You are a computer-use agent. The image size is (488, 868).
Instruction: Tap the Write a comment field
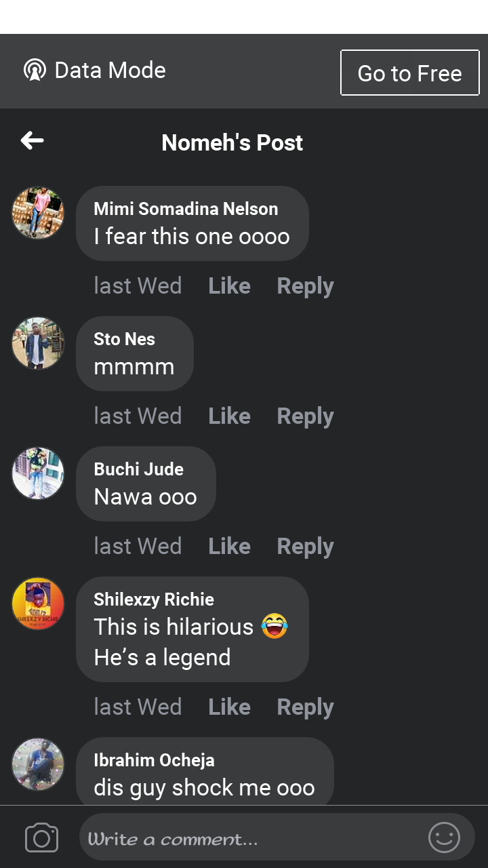(251, 840)
